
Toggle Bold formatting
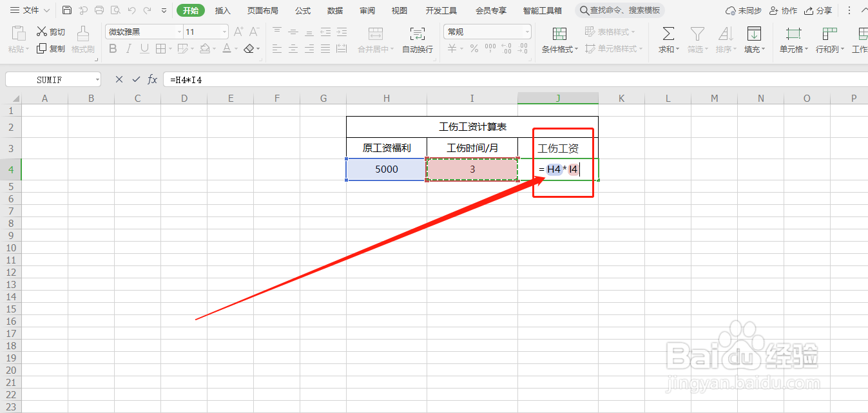pyautogui.click(x=113, y=48)
